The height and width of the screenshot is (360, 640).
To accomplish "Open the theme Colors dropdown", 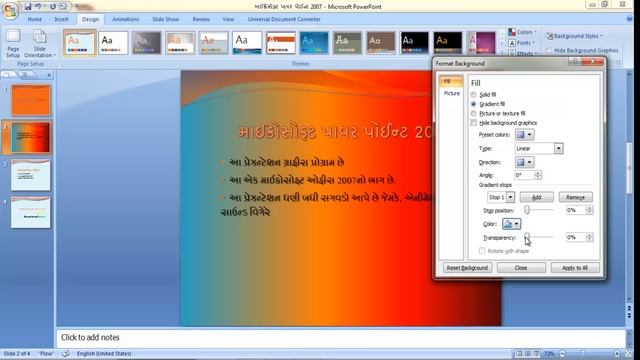I will click(522, 32).
